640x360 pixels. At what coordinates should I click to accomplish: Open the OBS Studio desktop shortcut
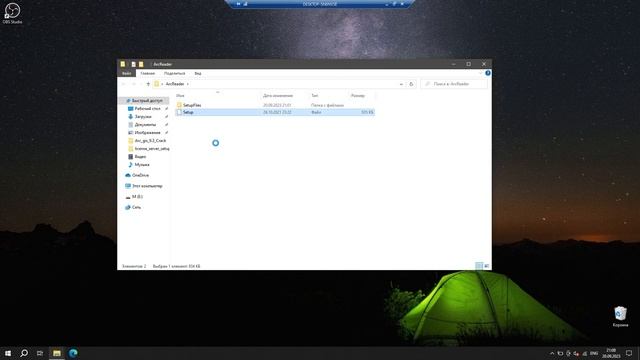[x=12, y=13]
